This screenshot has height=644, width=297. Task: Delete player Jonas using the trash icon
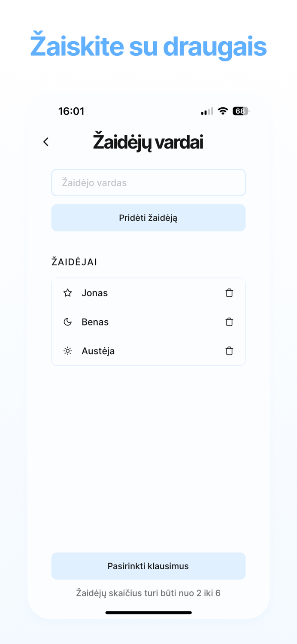pyautogui.click(x=229, y=293)
